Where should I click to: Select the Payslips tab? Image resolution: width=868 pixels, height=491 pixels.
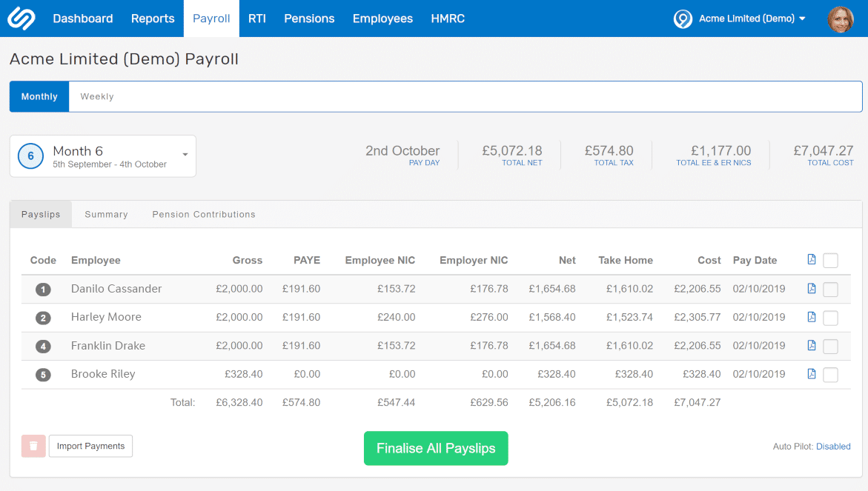41,214
